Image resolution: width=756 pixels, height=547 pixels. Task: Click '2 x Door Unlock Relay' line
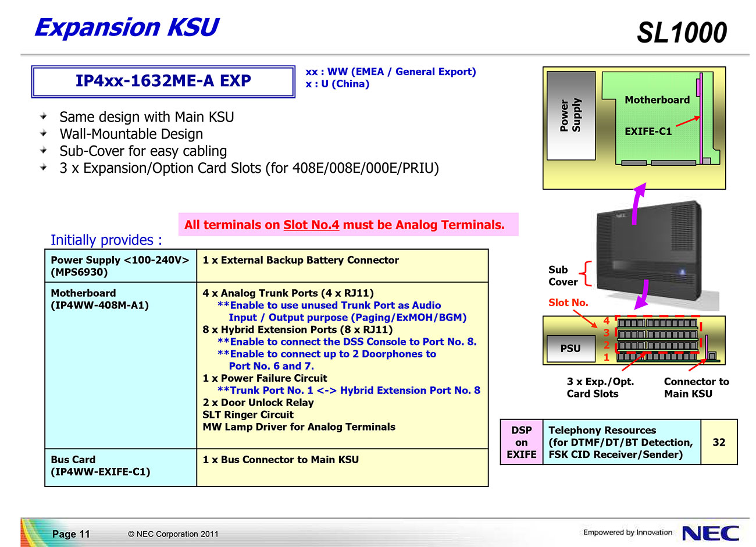pyautogui.click(x=258, y=403)
